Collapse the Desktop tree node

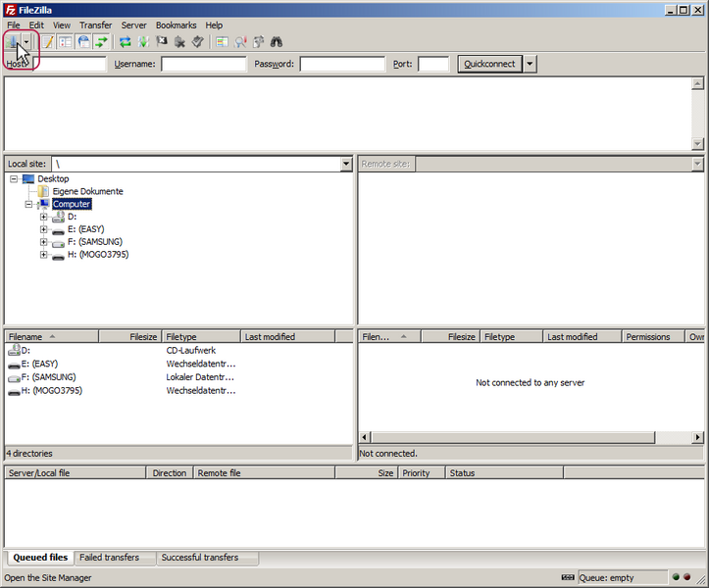coord(14,179)
